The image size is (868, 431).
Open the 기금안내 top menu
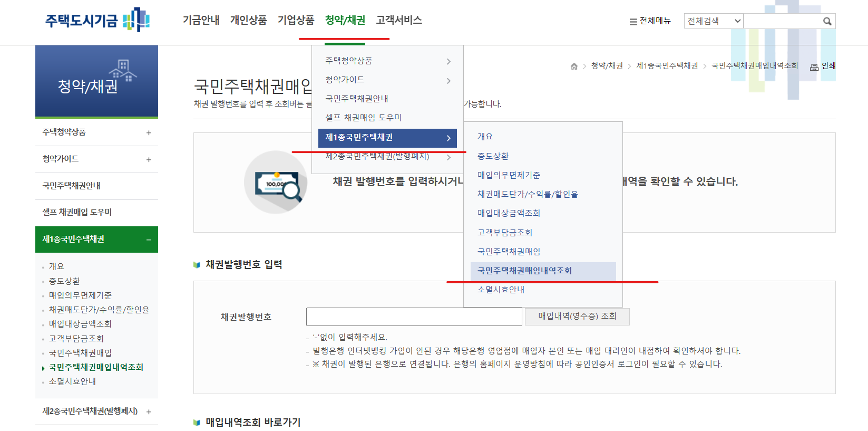coord(201,20)
